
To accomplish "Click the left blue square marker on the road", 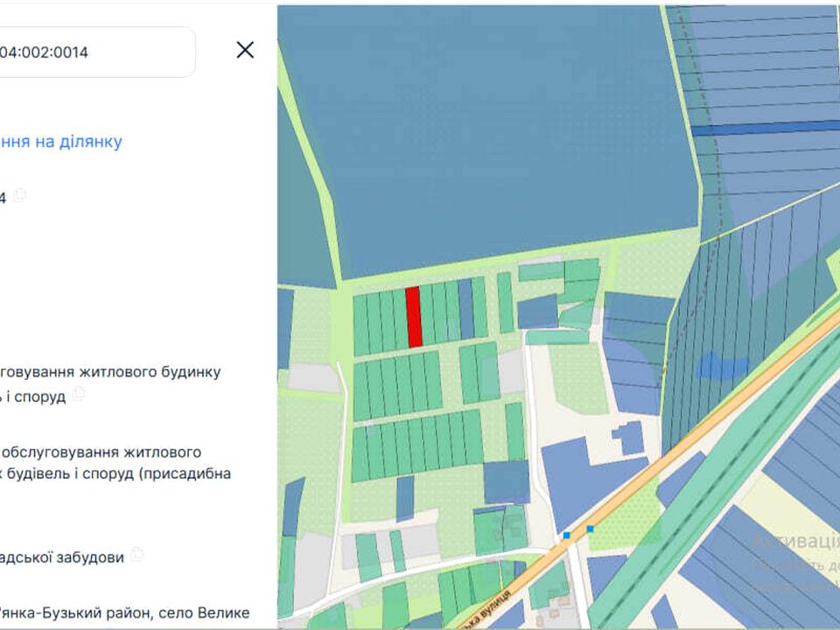I will (567, 535).
